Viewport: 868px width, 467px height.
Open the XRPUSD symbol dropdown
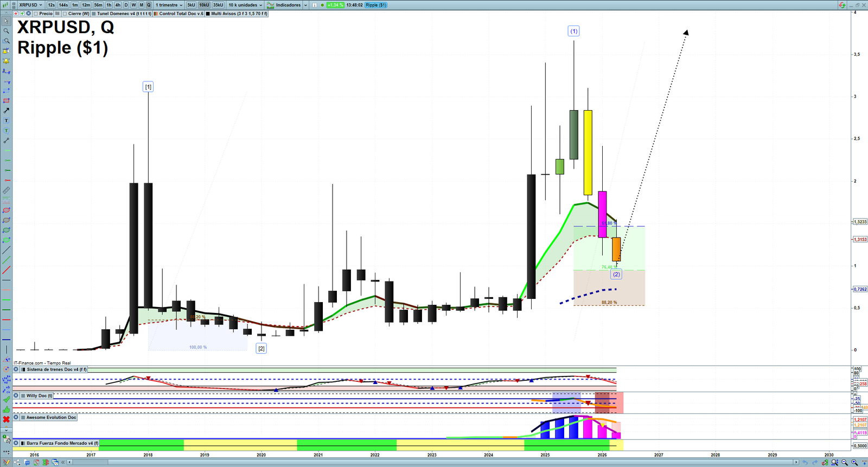(30, 5)
